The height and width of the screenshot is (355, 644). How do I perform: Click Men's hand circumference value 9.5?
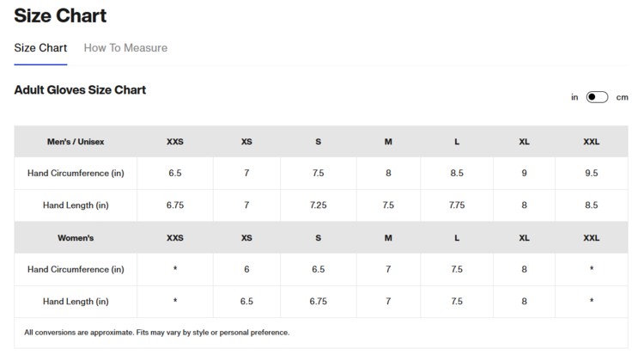pyautogui.click(x=591, y=173)
